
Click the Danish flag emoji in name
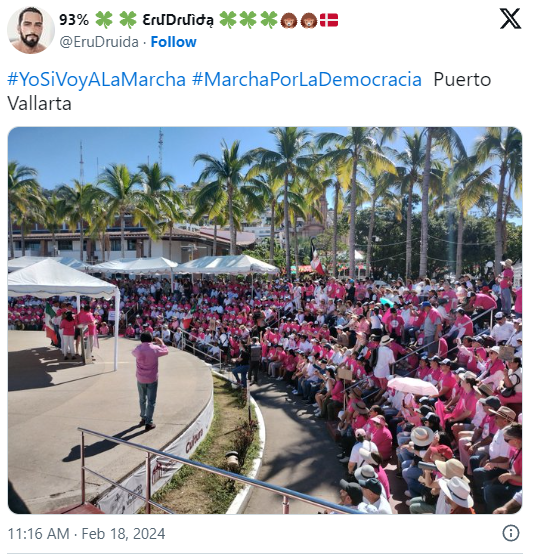pyautogui.click(x=329, y=20)
